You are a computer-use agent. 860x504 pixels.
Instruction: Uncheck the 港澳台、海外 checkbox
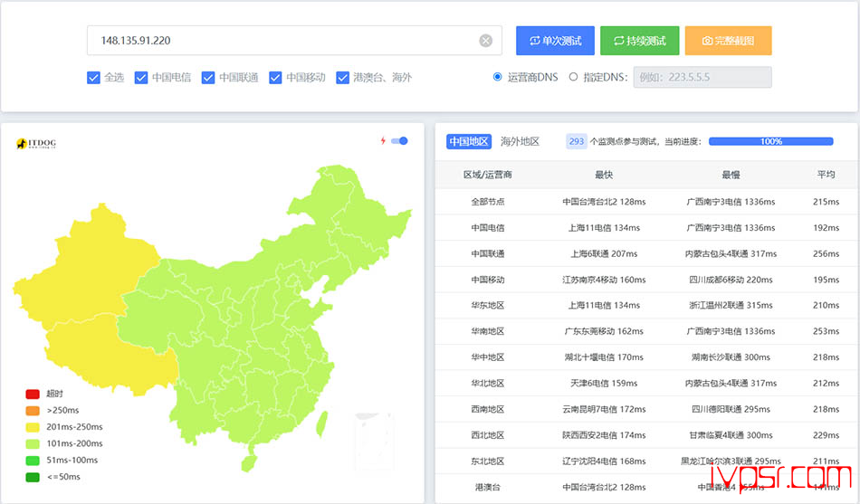(343, 77)
